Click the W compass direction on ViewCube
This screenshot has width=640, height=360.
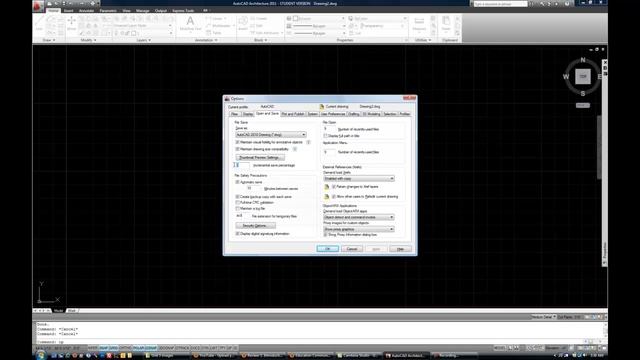pos(566,76)
